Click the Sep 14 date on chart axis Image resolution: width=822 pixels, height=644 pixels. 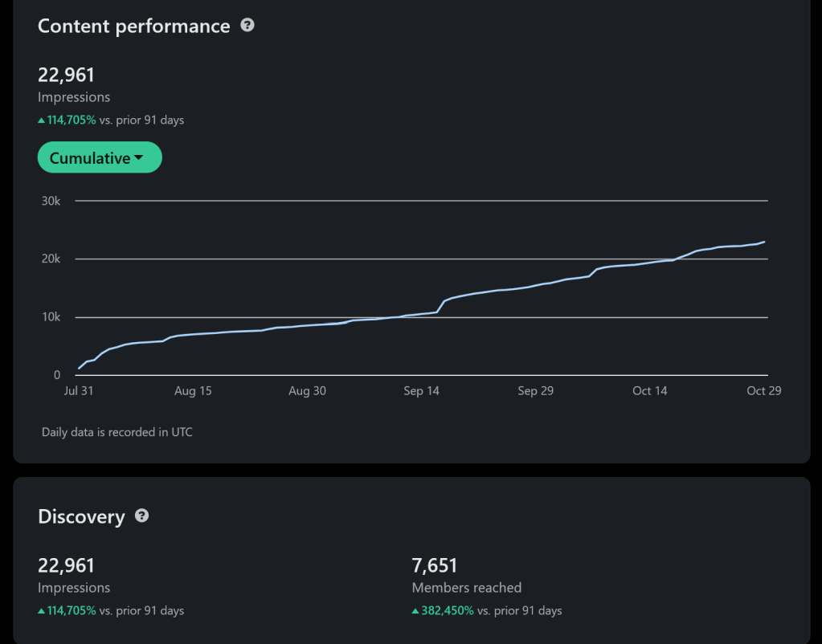pyautogui.click(x=422, y=391)
